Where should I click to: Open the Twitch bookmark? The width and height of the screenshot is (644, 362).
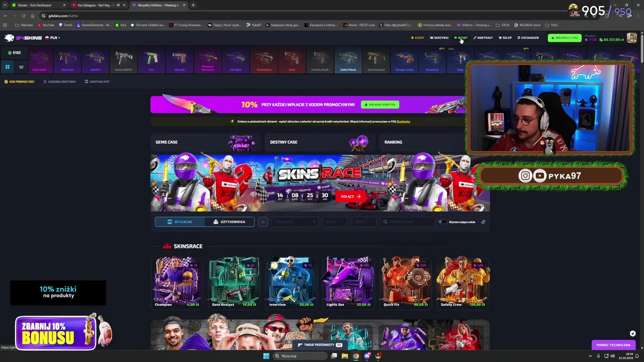click(65, 25)
